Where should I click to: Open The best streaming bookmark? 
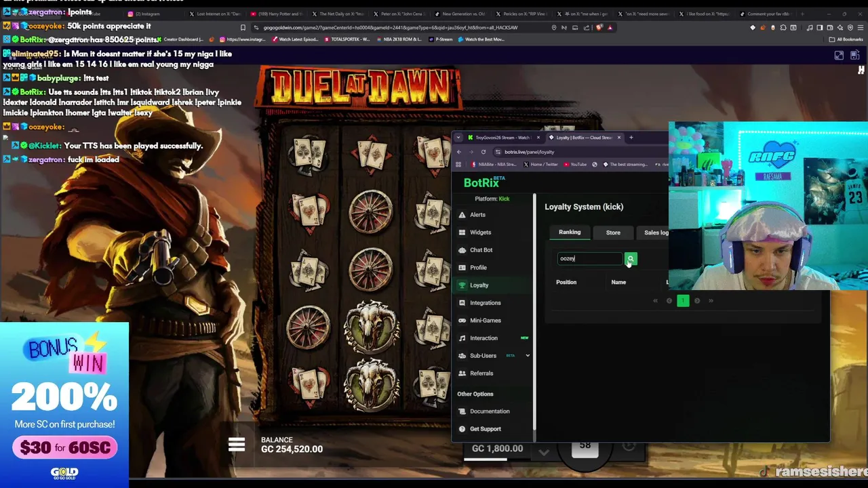[x=624, y=164]
